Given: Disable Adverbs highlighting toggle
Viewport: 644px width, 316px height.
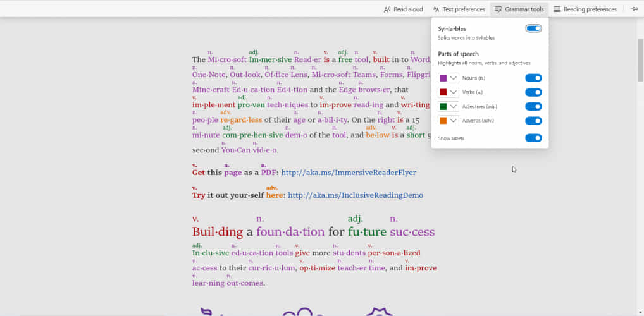Looking at the screenshot, I should [x=533, y=121].
